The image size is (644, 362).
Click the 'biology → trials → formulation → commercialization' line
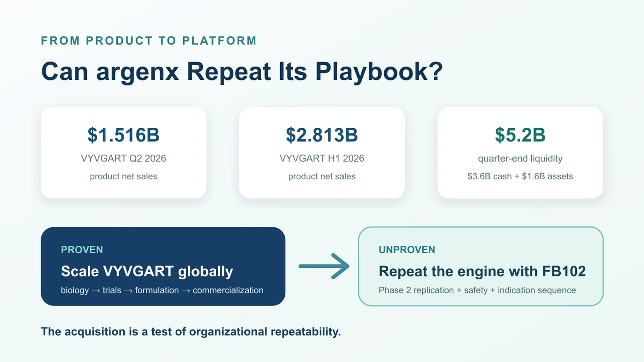tap(162, 290)
